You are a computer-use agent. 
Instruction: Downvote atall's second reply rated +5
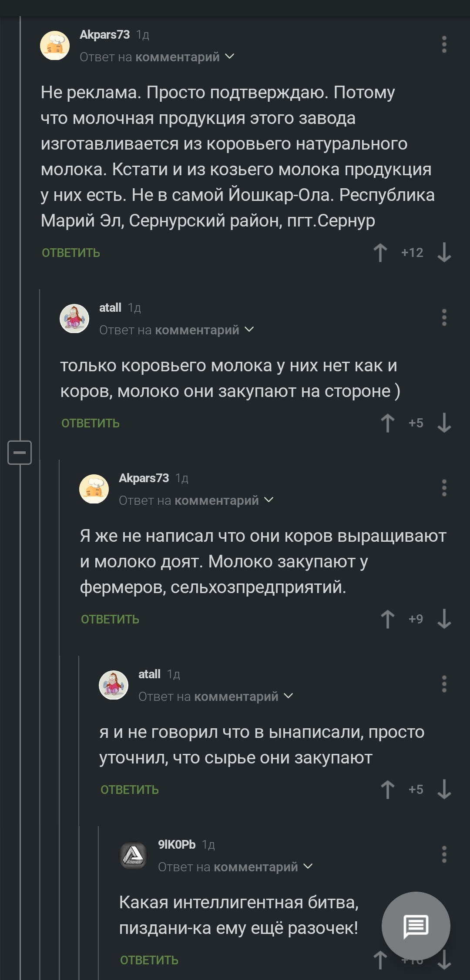coord(444,790)
